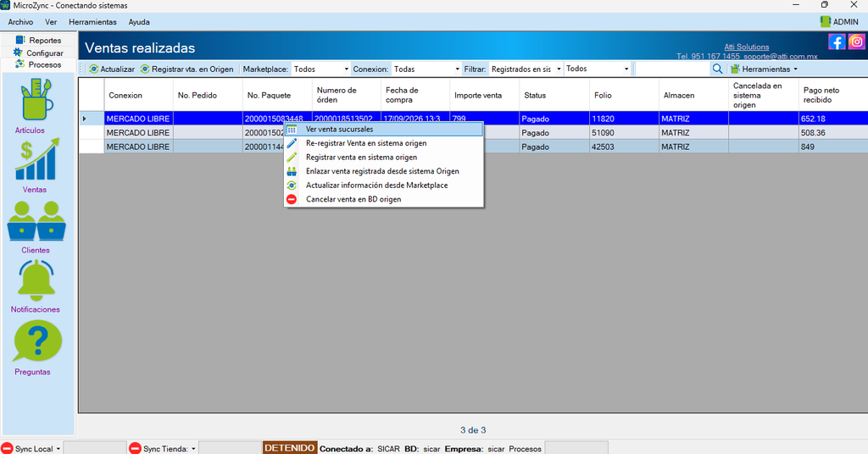Click folio cell 11820

[x=624, y=119]
